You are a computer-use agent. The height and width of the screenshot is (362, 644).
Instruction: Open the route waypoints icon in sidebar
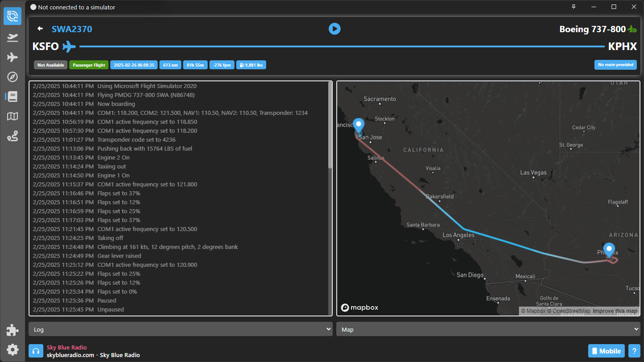(13, 136)
